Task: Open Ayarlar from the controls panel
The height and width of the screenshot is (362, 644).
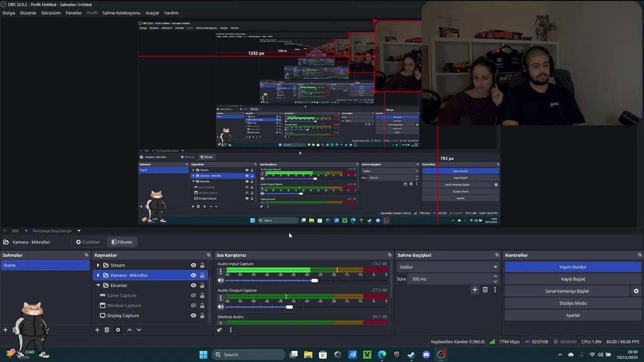Action: tap(573, 315)
